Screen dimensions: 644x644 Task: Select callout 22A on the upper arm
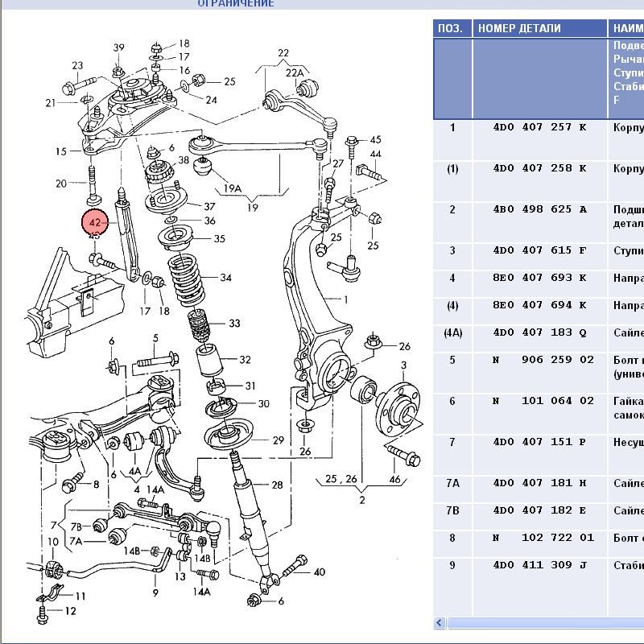(295, 72)
